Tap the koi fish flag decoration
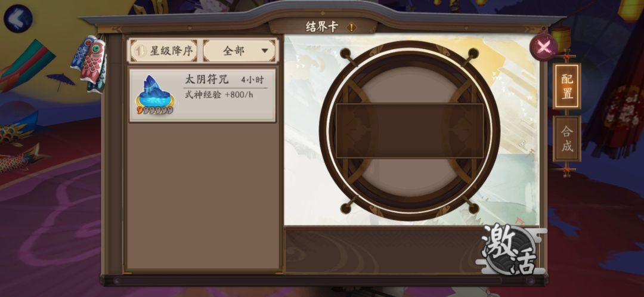Screen dimensions: 644x297 click(91, 63)
